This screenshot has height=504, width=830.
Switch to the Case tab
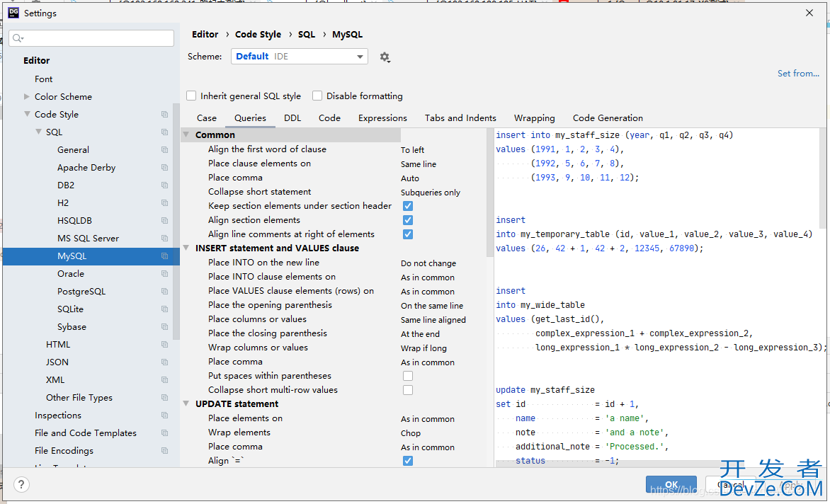tap(207, 118)
